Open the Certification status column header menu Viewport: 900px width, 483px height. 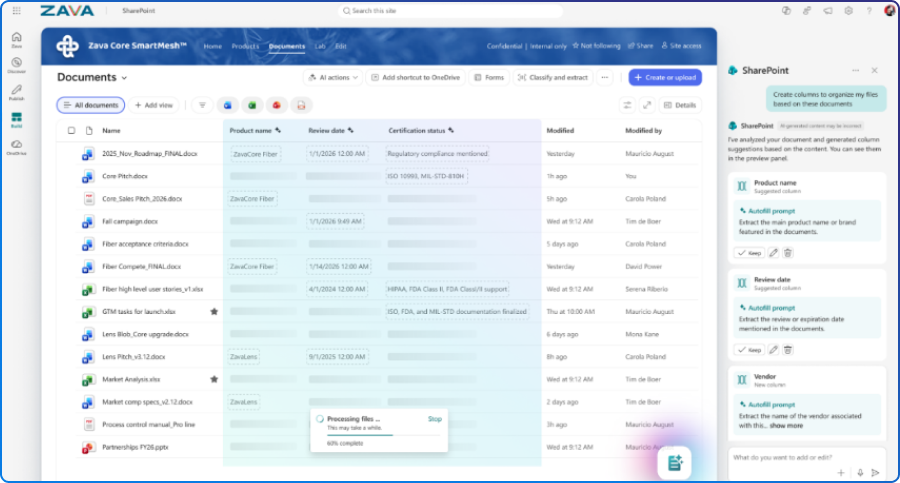421,130
